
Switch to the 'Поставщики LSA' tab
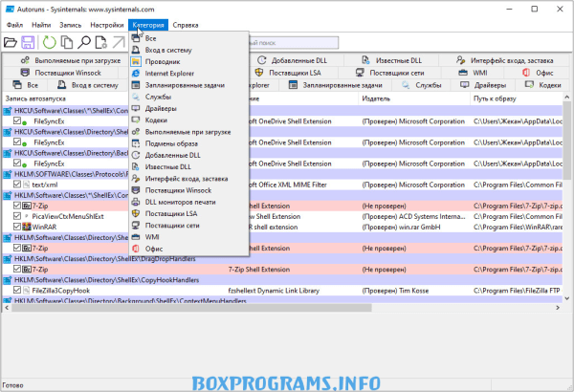[293, 73]
